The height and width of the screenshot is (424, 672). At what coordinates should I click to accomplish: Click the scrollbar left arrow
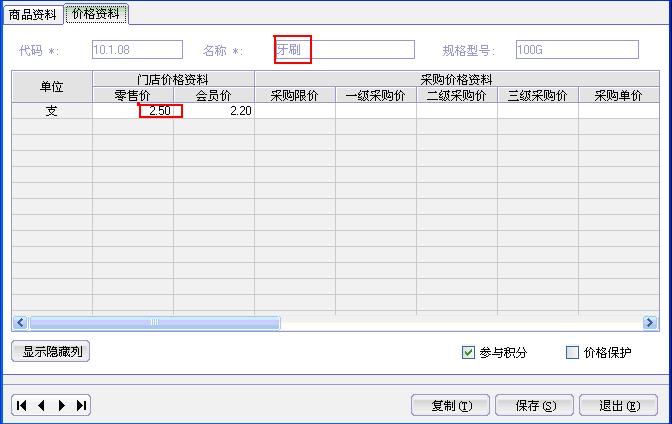pos(20,322)
